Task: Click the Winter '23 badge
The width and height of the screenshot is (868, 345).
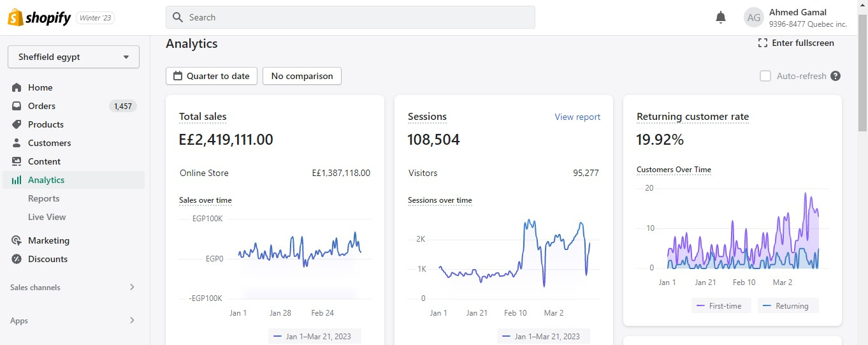Action: point(96,18)
